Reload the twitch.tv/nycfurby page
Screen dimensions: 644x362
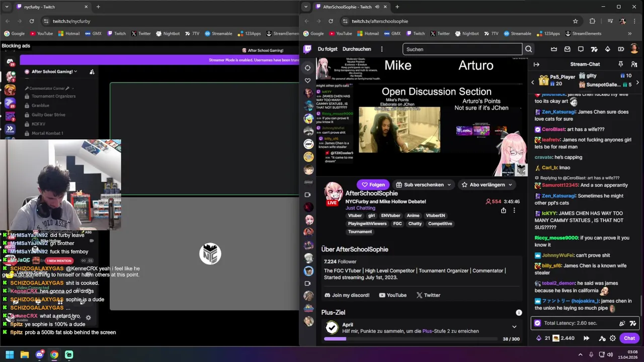[x=32, y=21]
